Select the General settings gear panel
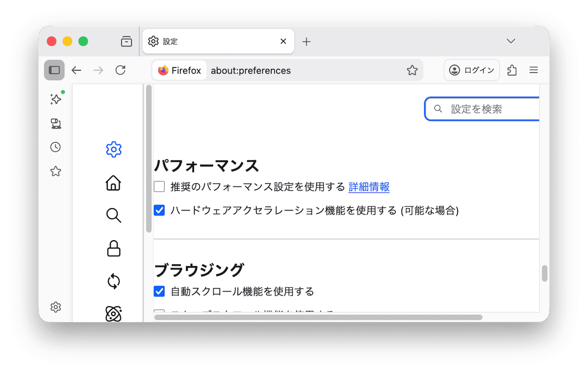Screen dimensions: 588x373 113,149
